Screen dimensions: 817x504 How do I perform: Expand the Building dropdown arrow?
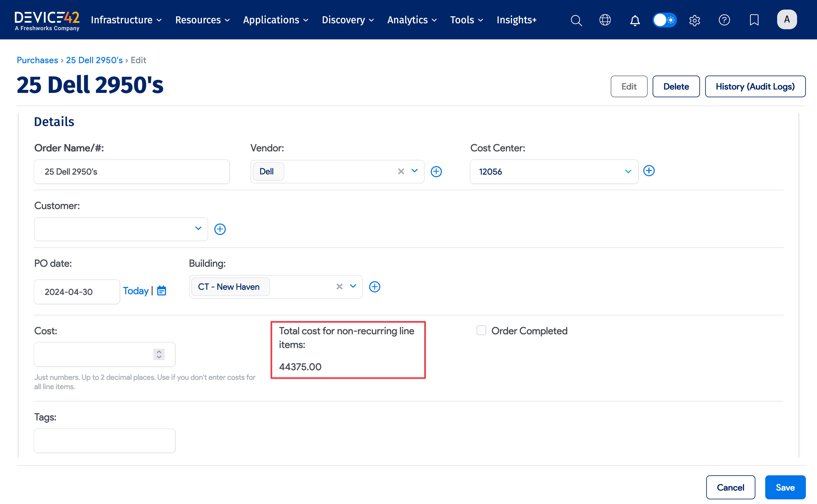pyautogui.click(x=353, y=286)
